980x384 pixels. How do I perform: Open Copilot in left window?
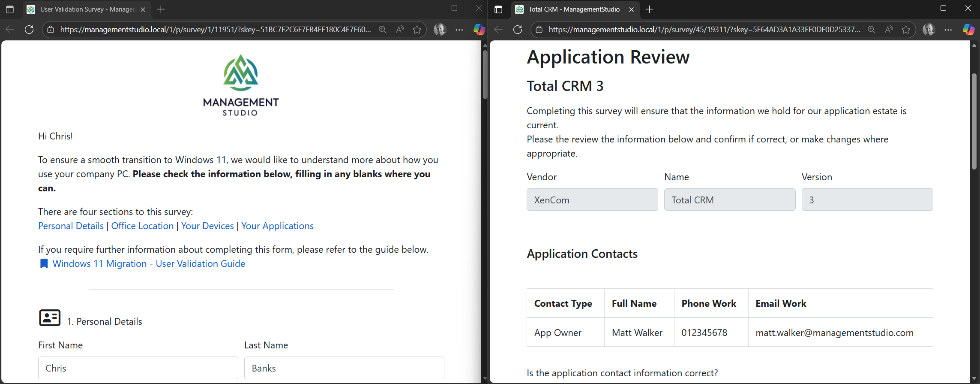click(x=479, y=30)
